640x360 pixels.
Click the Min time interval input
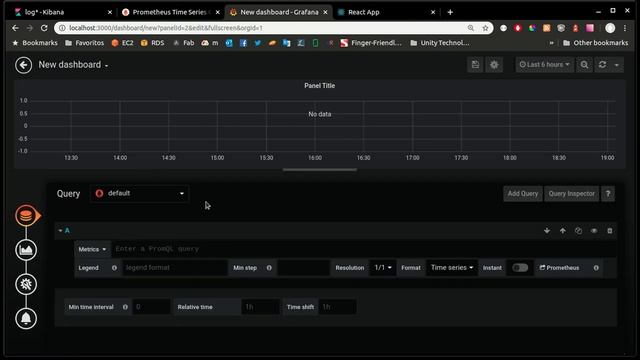pos(151,307)
